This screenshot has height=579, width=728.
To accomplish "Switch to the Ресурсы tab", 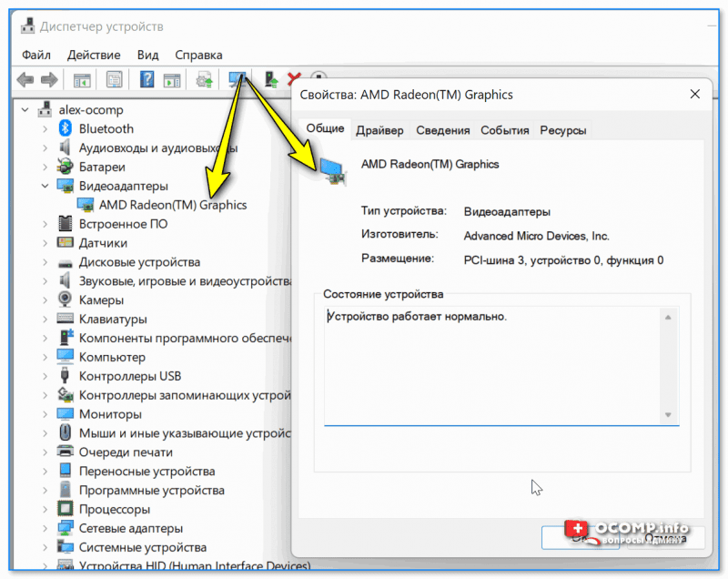I will [x=562, y=130].
